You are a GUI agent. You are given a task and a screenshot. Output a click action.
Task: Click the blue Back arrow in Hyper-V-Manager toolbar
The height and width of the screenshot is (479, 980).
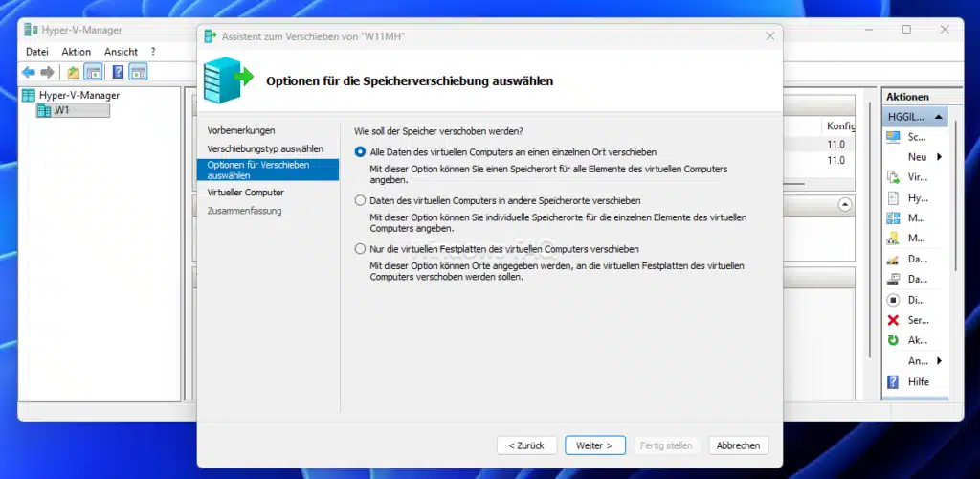coord(29,72)
